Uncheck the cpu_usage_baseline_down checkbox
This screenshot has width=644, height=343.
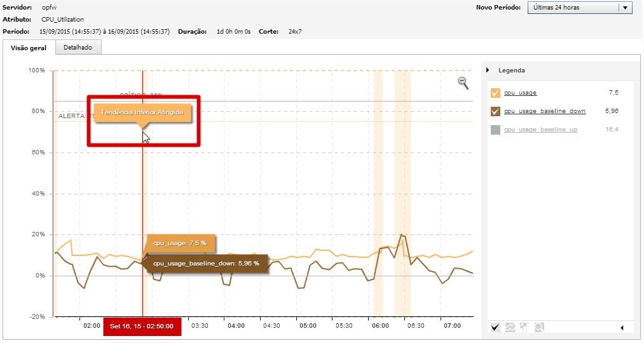(495, 111)
